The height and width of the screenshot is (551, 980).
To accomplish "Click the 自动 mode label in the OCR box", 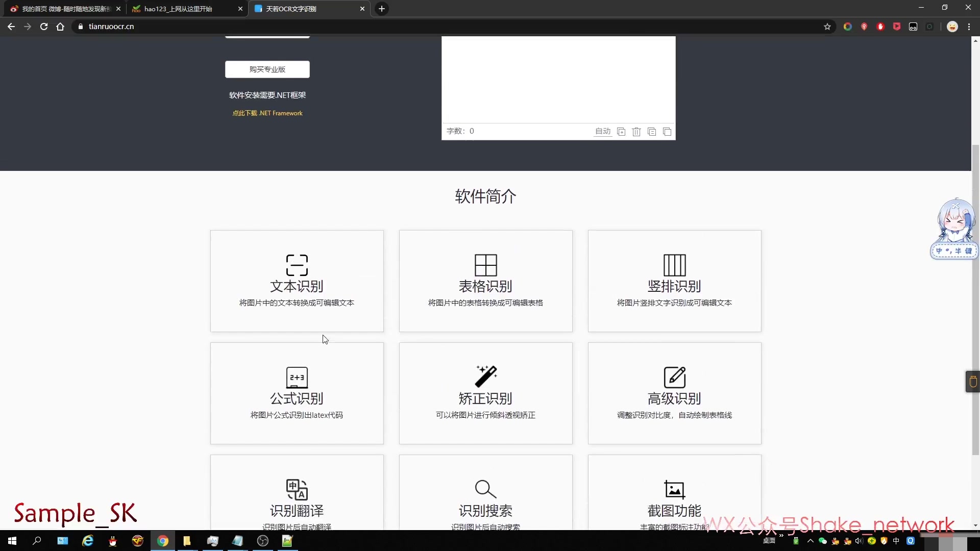I will tap(603, 132).
